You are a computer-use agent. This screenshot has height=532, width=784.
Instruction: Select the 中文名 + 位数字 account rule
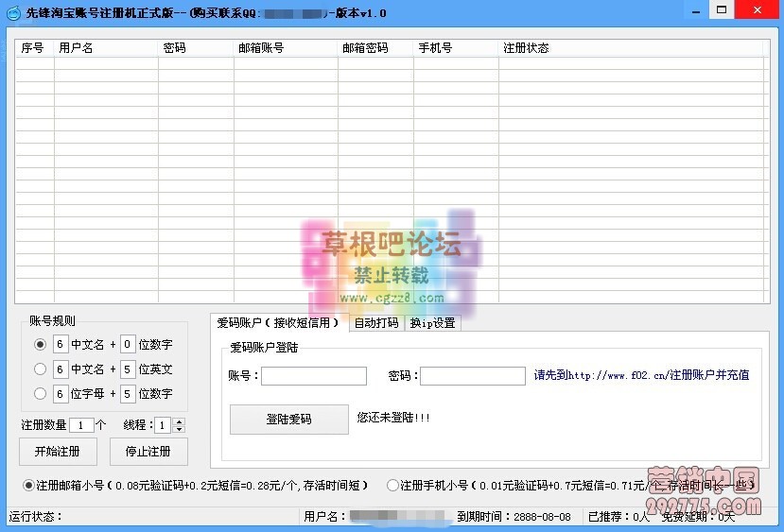click(x=40, y=344)
